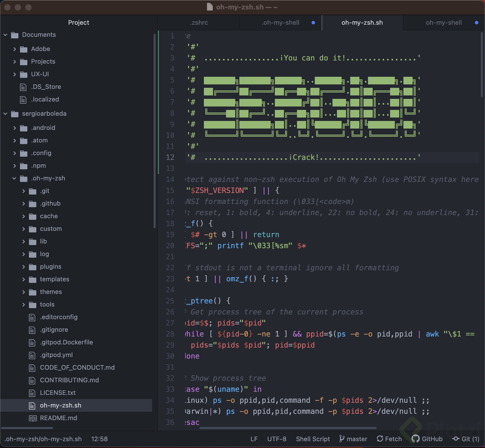Click the .localized file icon
The width and height of the screenshot is (485, 448).
23,100
